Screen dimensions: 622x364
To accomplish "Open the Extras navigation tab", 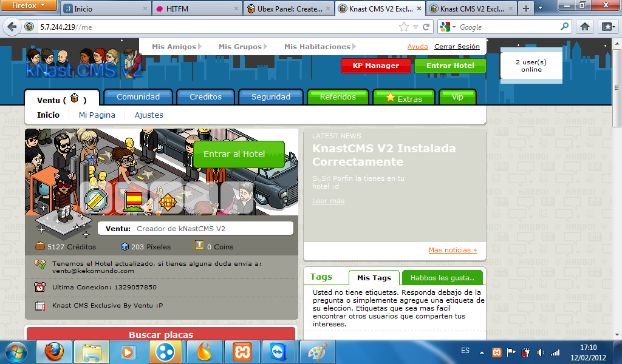I will pos(404,98).
